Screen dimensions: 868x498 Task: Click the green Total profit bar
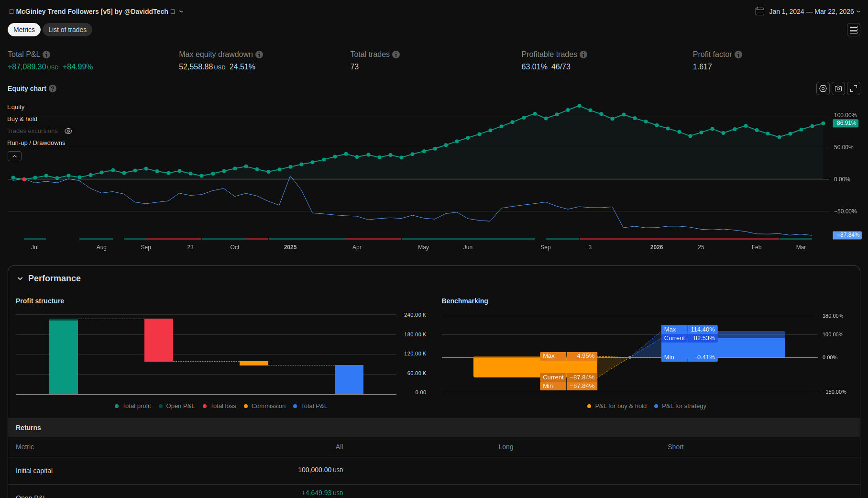[64, 356]
